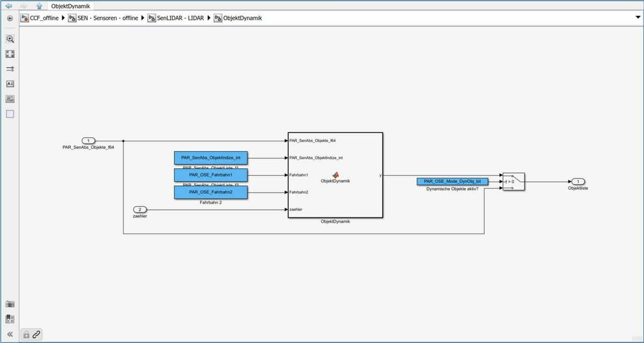Collapse the left palette with double chevron

tap(10, 334)
